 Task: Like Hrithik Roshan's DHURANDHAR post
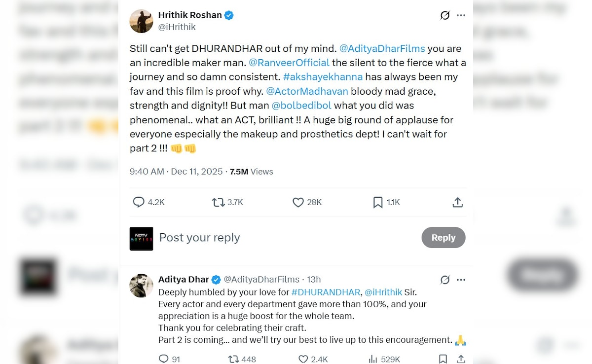298,202
